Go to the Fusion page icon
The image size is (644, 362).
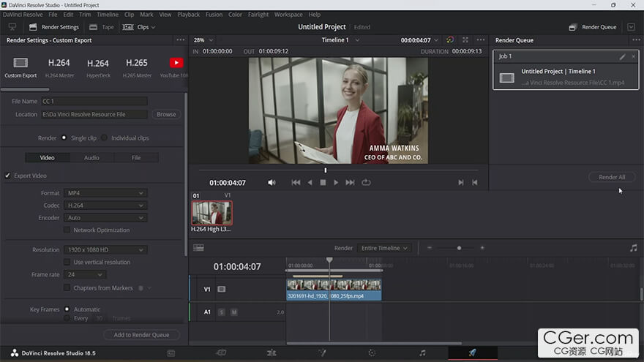tap(322, 352)
